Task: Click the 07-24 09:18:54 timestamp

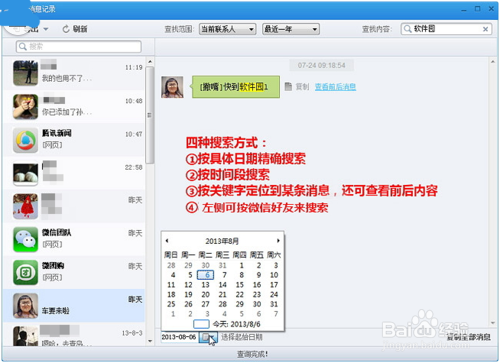Action: [321, 65]
